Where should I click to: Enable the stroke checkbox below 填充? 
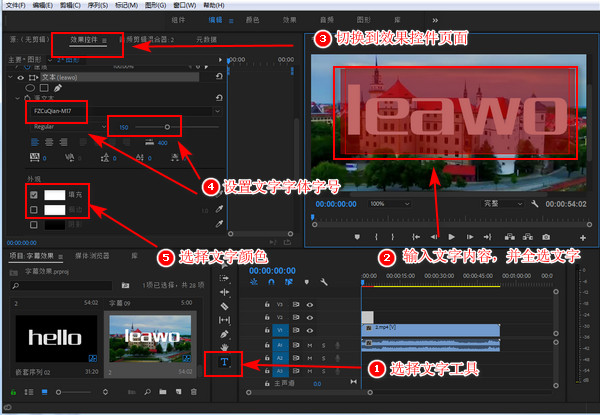[x=34, y=210]
